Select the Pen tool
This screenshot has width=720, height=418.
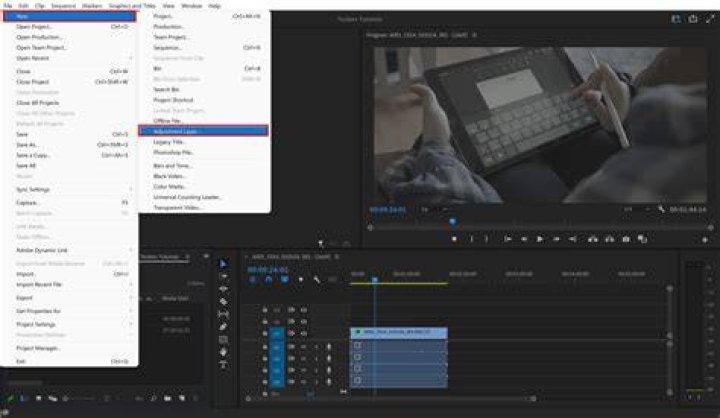pos(223,327)
